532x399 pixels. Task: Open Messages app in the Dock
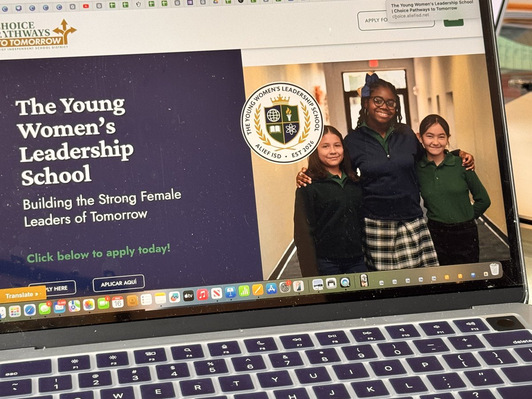tap(45, 309)
